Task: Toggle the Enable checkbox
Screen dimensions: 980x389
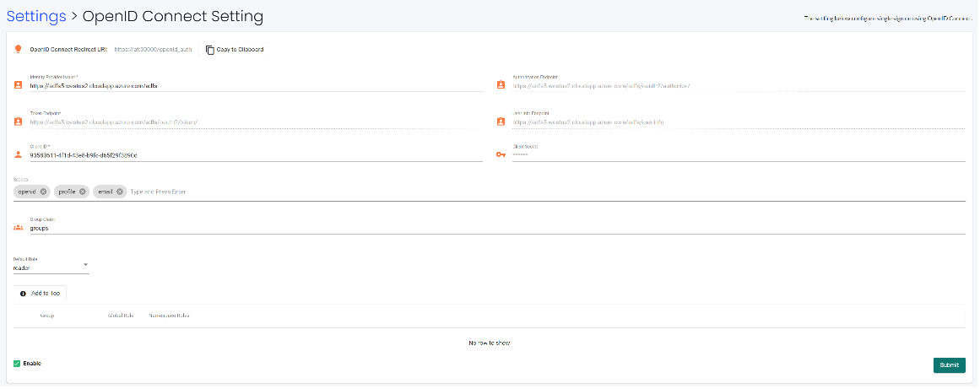Action: coord(17,364)
